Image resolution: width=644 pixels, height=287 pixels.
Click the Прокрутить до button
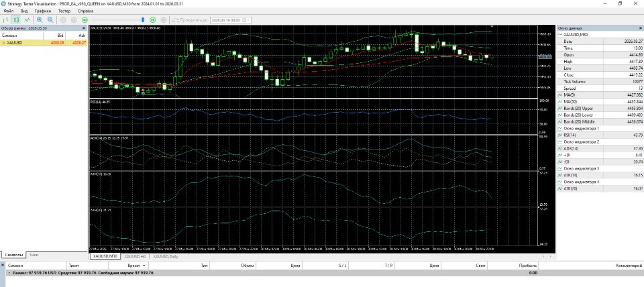pos(190,19)
